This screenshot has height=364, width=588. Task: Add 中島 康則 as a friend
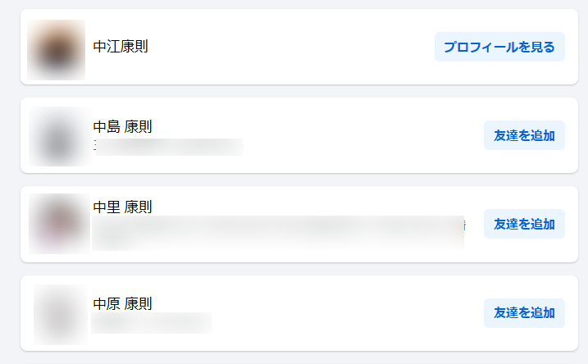tap(524, 135)
